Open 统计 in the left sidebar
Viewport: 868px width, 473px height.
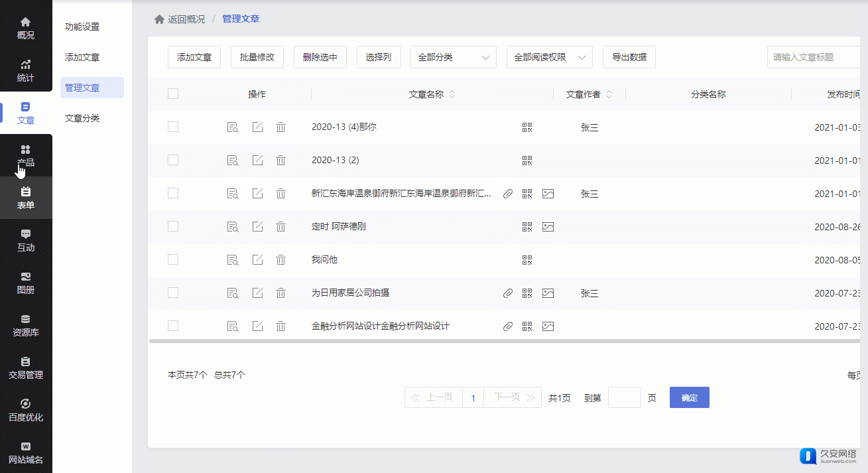[x=26, y=71]
